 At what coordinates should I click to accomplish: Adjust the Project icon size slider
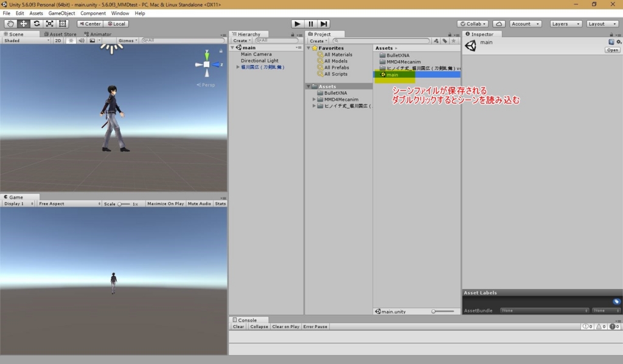pyautogui.click(x=443, y=312)
